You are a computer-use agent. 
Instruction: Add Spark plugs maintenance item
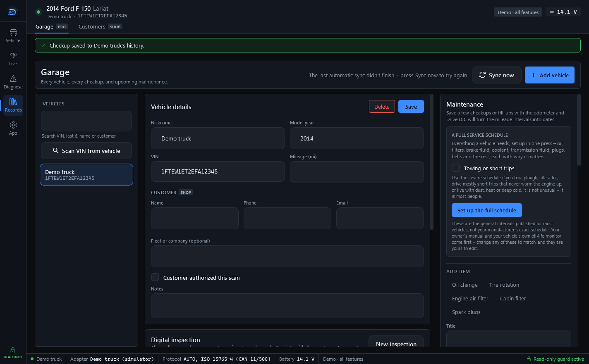point(466,312)
